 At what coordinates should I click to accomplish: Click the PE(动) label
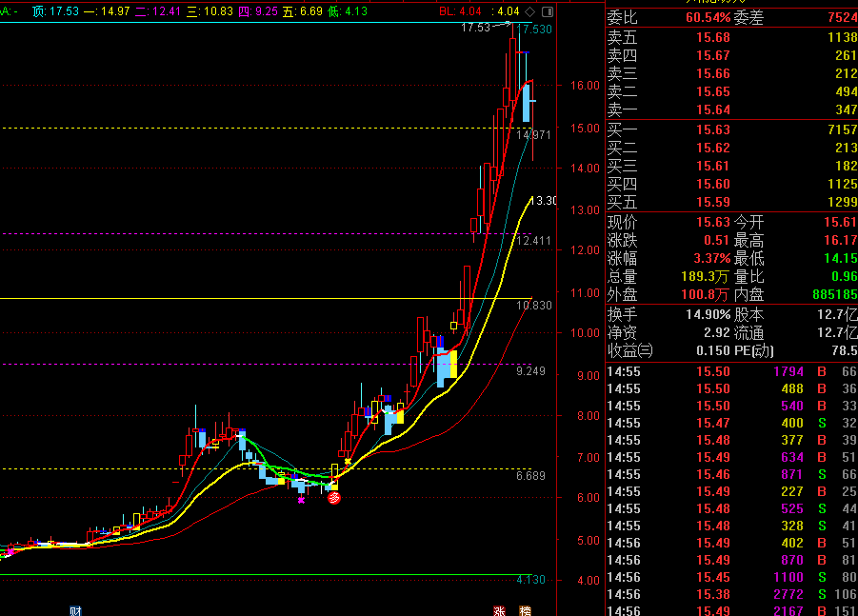(x=754, y=350)
